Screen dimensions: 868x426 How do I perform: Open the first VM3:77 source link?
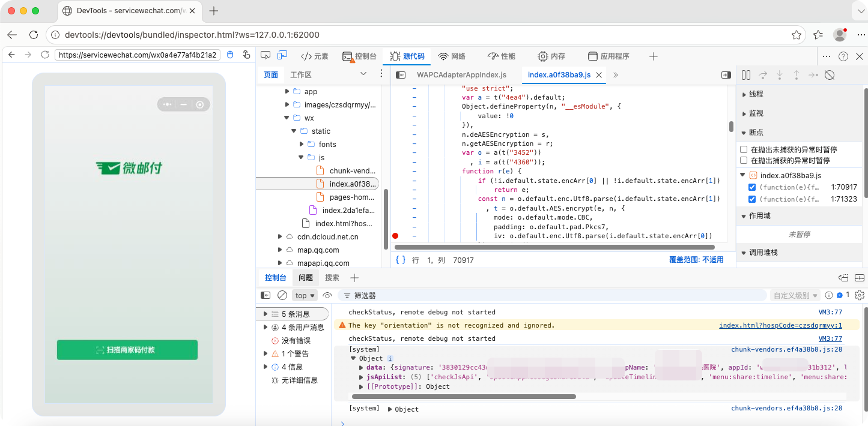point(830,312)
